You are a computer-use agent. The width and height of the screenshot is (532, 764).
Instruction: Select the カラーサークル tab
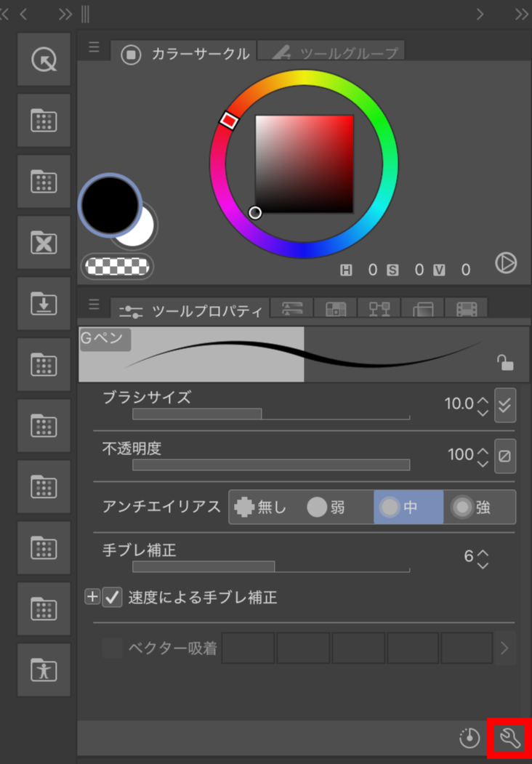point(183,51)
